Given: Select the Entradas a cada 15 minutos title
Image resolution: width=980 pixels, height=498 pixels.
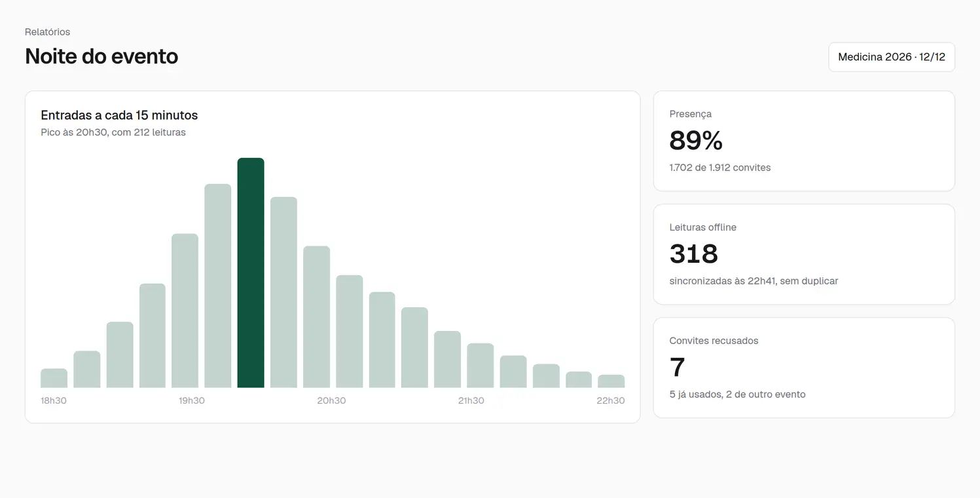Looking at the screenshot, I should pyautogui.click(x=119, y=115).
